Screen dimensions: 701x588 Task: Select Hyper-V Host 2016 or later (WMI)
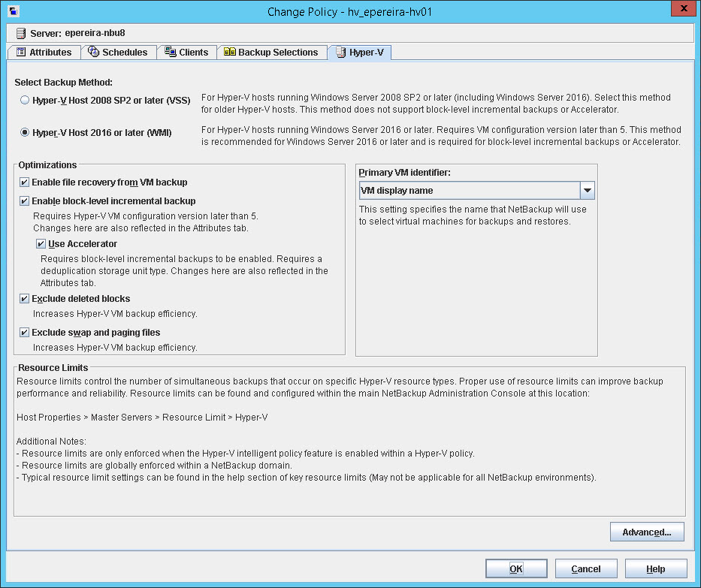click(x=25, y=132)
